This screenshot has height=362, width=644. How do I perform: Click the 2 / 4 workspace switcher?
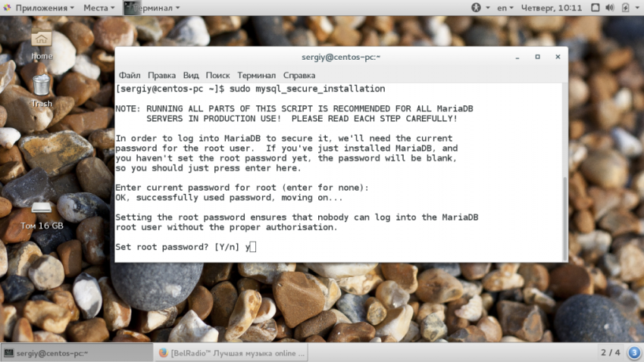611,353
